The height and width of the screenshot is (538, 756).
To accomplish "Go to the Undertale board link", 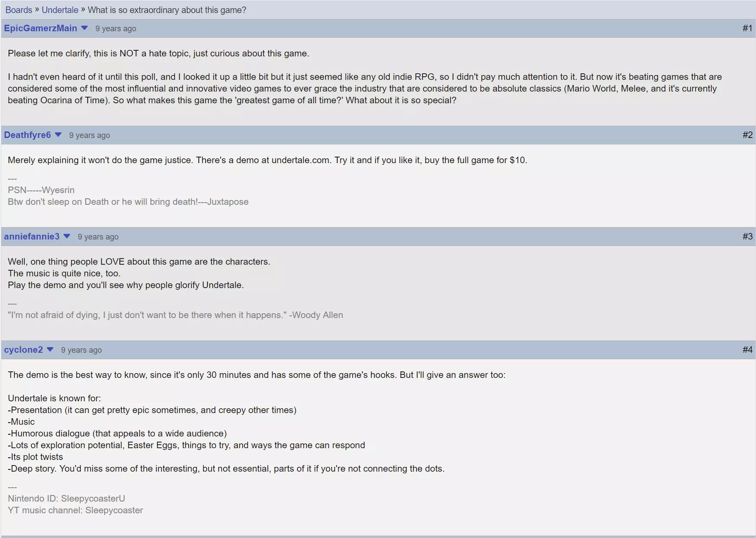I will tap(60, 10).
